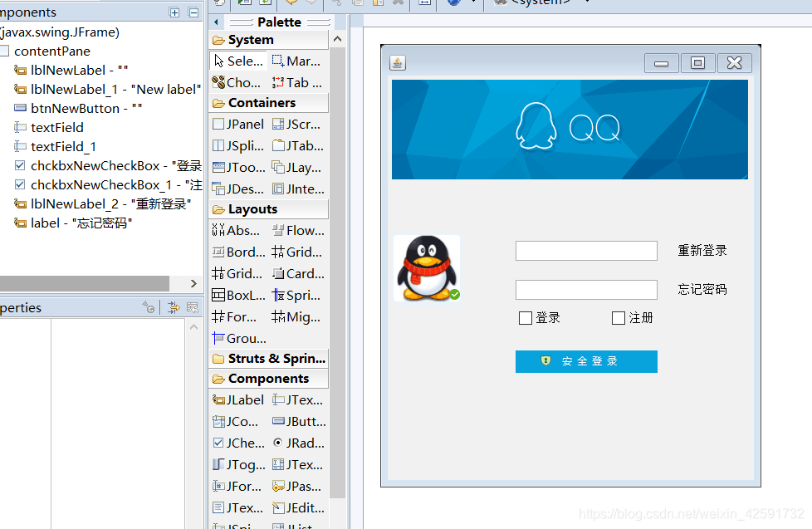
Task: Select chckbxNewCheckBox 登录 tree node
Action: 107,166
